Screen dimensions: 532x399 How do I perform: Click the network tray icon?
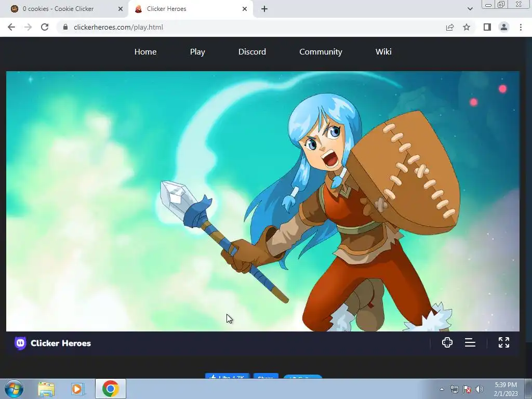pyautogui.click(x=454, y=390)
